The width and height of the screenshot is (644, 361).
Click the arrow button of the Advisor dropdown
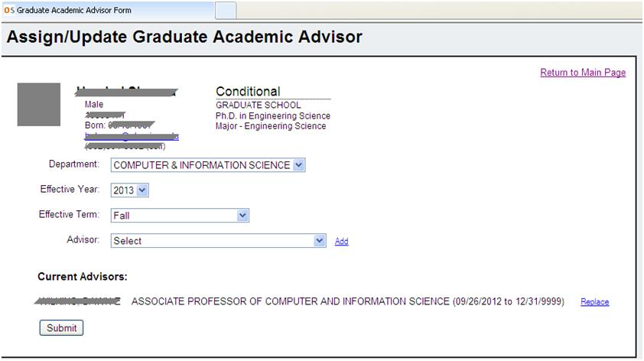point(320,241)
